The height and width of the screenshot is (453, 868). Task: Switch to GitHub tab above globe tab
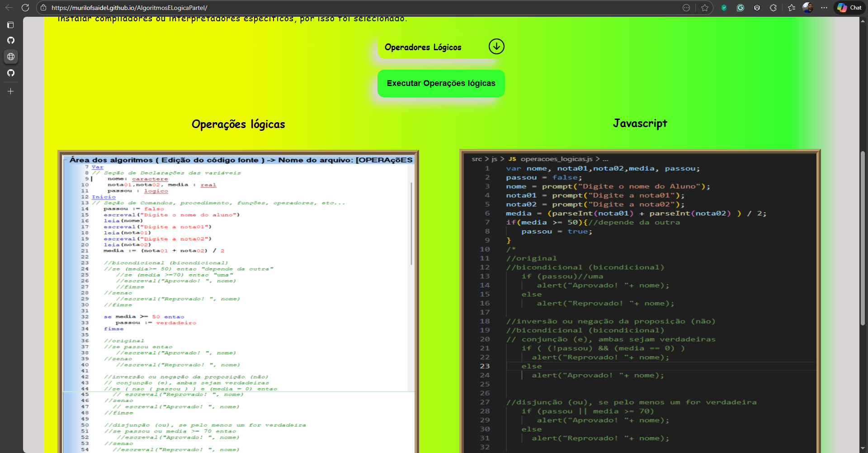pyautogui.click(x=11, y=40)
